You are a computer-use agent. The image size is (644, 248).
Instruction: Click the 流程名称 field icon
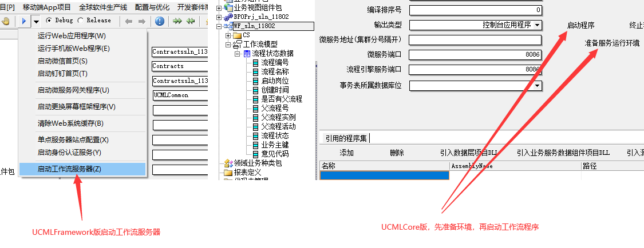click(x=255, y=72)
